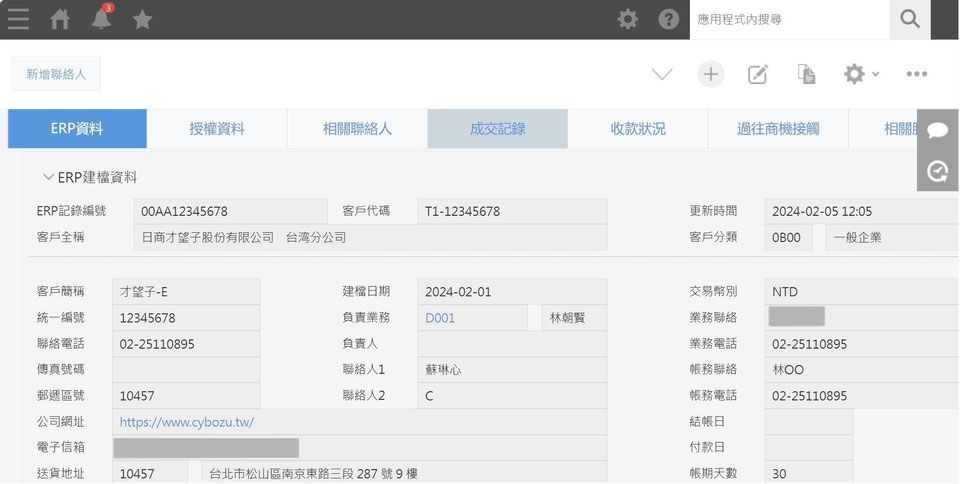Click the 聯絡電話 value 02-25110895
This screenshot has height=484, width=960.
pos(186,344)
